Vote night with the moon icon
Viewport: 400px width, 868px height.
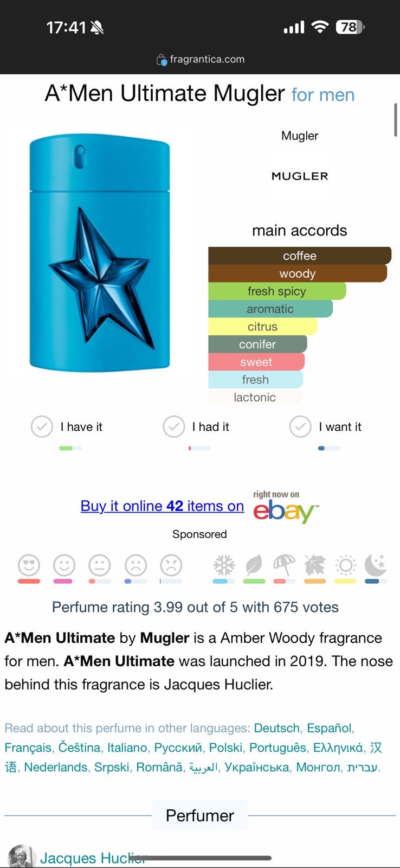point(376,566)
